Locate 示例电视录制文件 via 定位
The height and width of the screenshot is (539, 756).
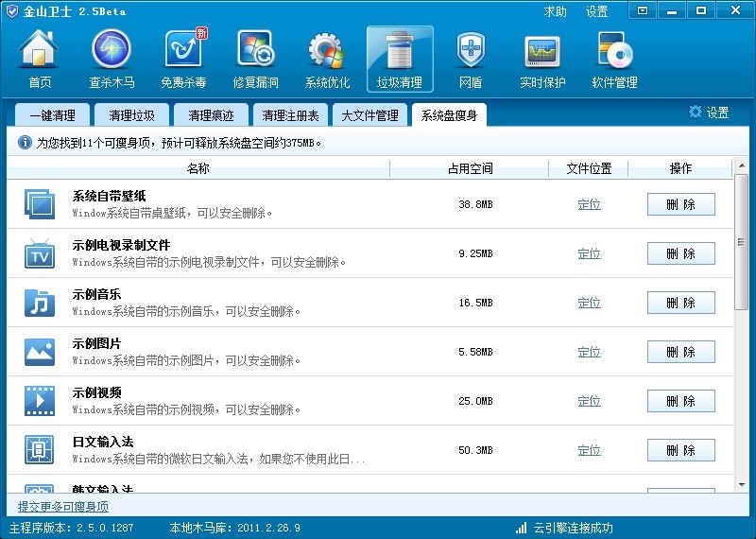[589, 253]
